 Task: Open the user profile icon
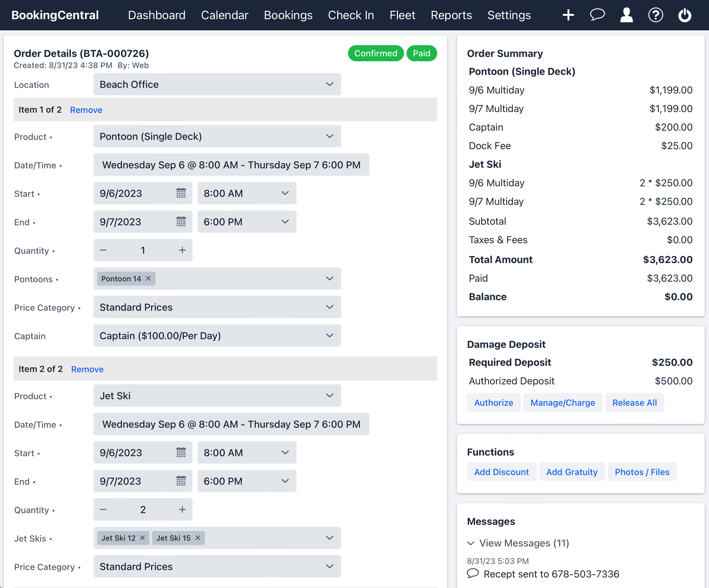626,15
